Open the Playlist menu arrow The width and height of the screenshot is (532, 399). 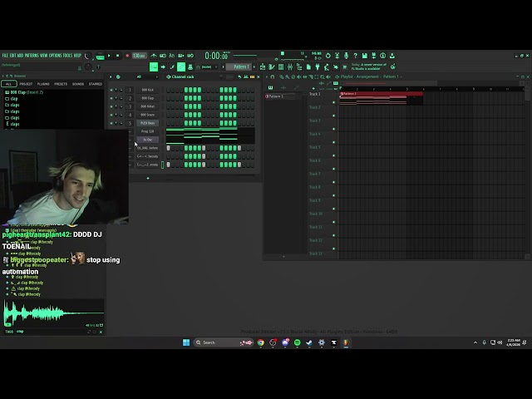266,77
